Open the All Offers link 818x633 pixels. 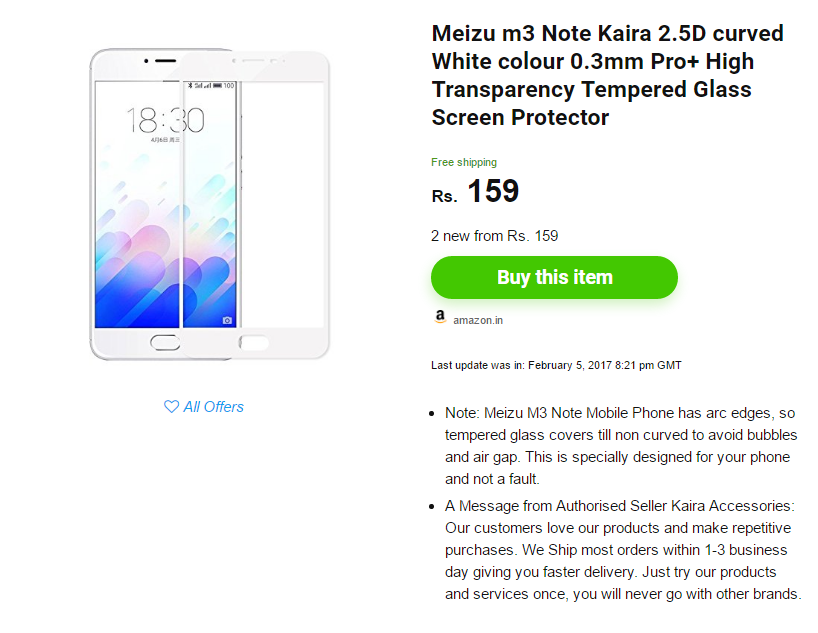[213, 407]
